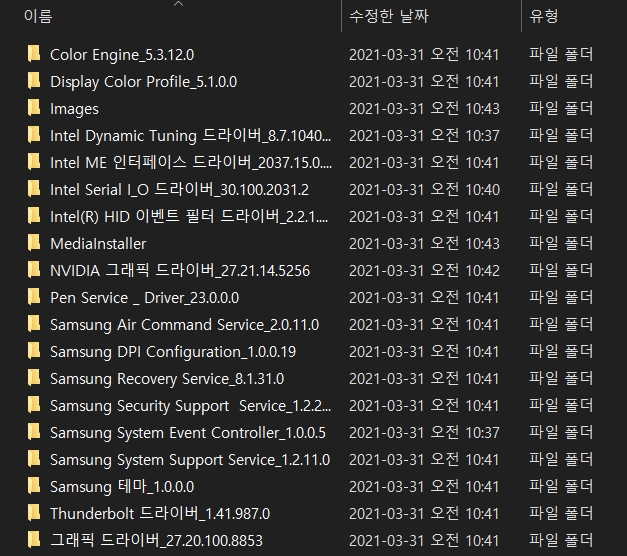This screenshot has height=556, width=627.
Task: Click folder icon of Intel(R) HID 이벤트 필터
Action: pos(34,216)
